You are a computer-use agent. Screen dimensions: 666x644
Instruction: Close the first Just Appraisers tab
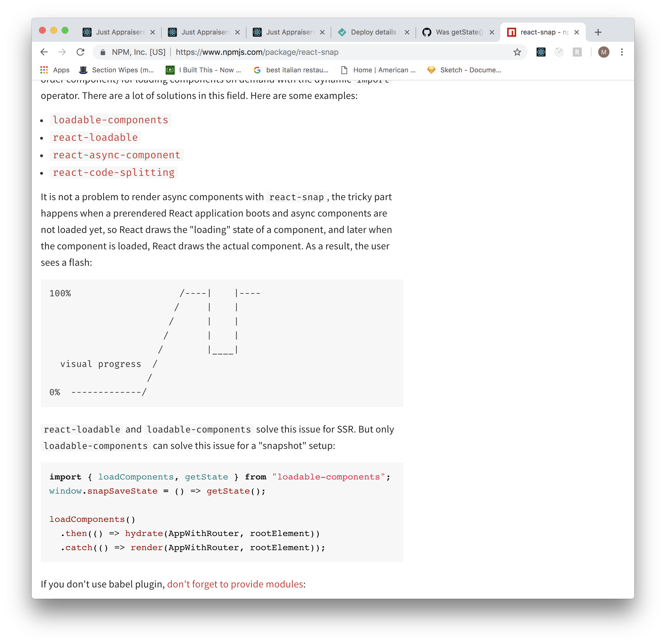click(153, 32)
